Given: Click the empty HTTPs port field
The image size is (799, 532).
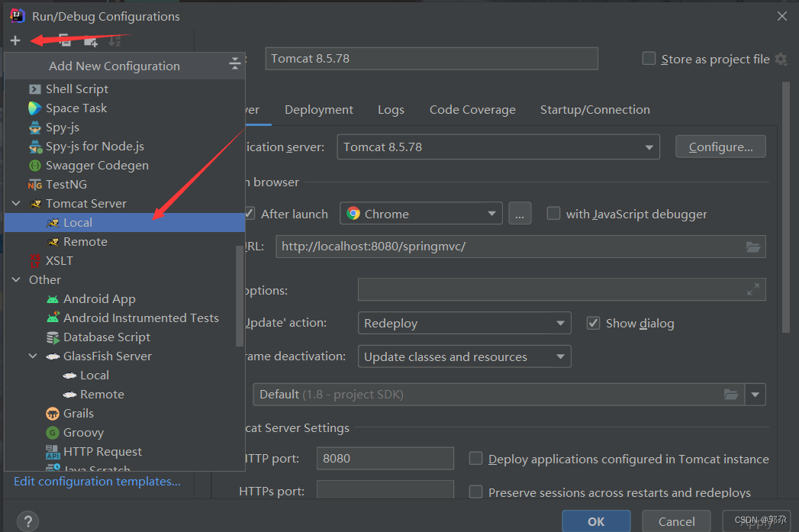Looking at the screenshot, I should pyautogui.click(x=385, y=490).
